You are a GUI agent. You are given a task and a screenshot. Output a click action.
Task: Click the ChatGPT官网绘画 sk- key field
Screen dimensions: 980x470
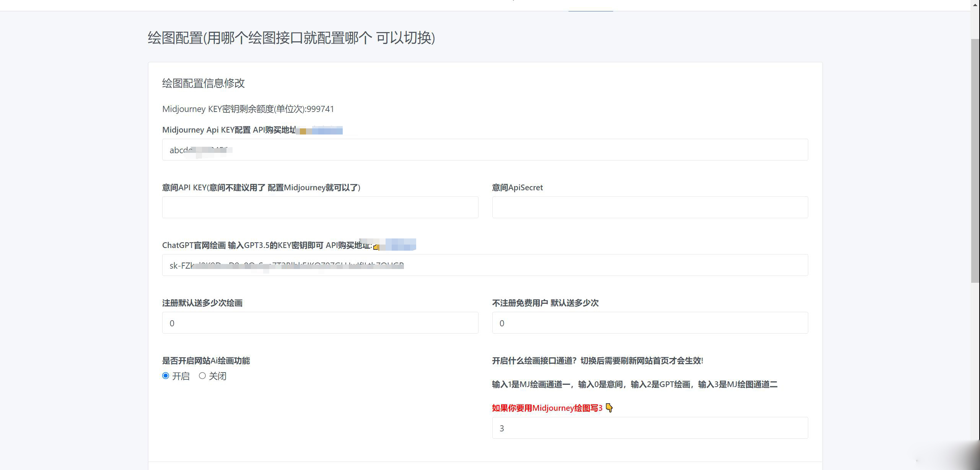coord(485,265)
